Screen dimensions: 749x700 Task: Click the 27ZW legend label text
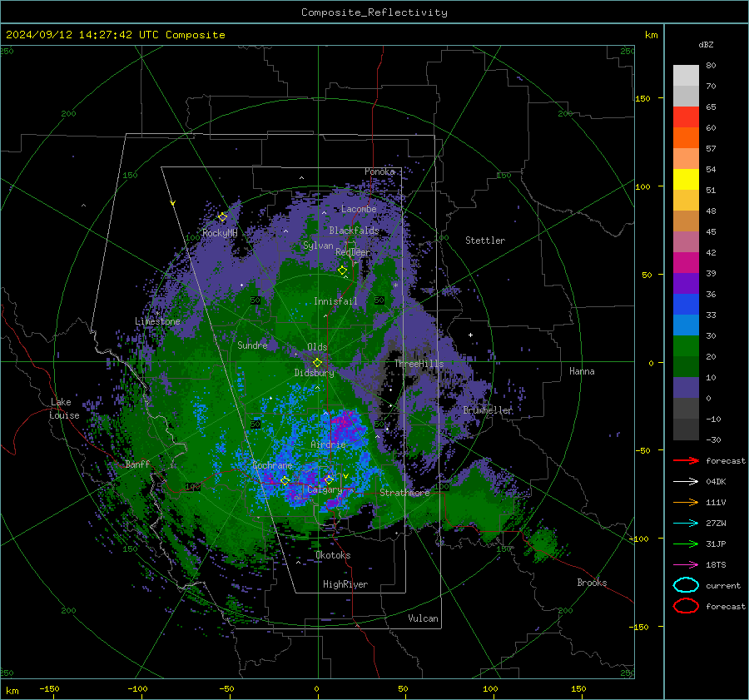[x=716, y=524]
